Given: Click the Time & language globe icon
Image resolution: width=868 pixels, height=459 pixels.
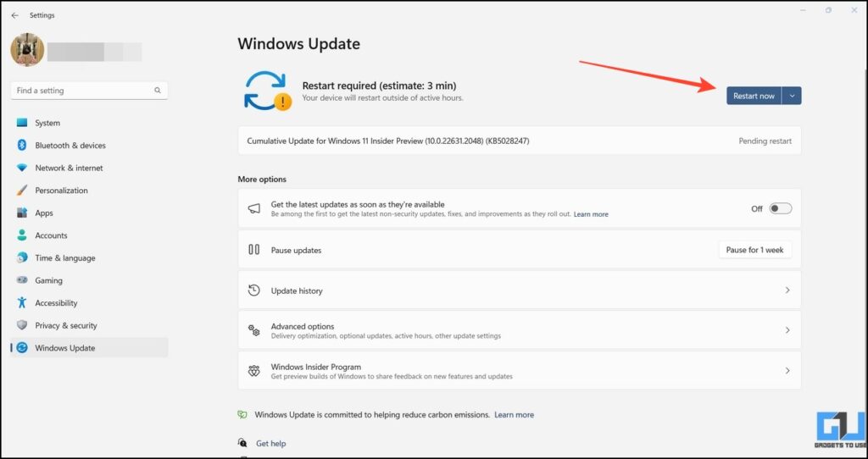Looking at the screenshot, I should point(22,257).
